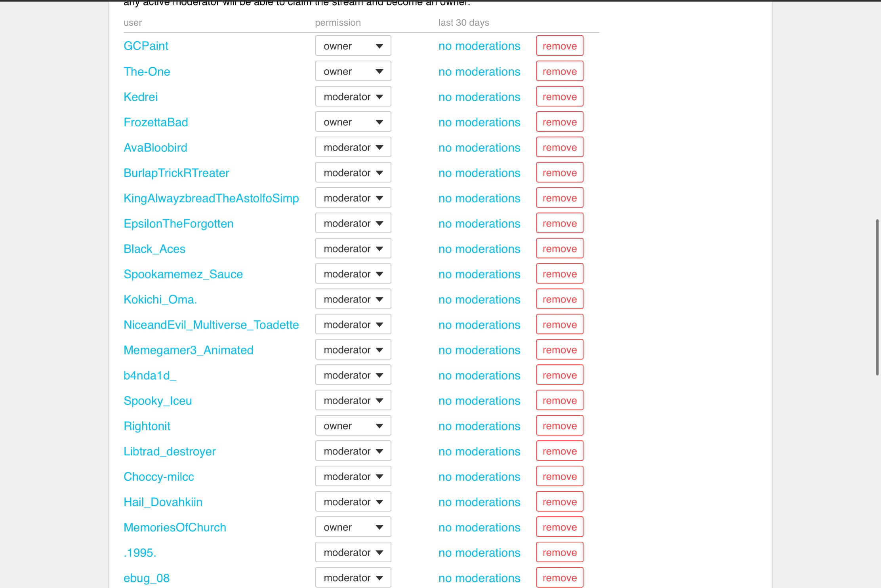The height and width of the screenshot is (588, 881).
Task: Click remove icon for Rightonit
Action: click(x=560, y=425)
